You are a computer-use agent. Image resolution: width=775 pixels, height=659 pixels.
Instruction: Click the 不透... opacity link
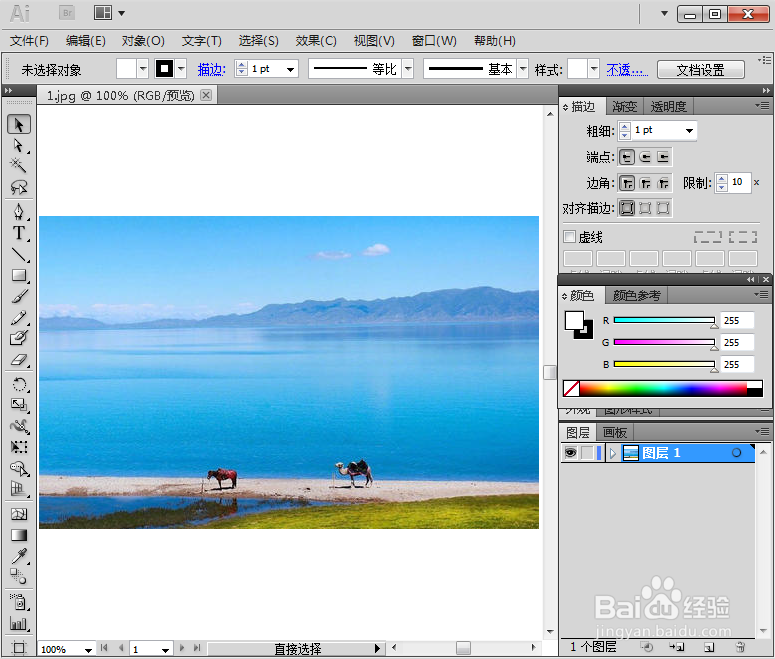pos(627,70)
